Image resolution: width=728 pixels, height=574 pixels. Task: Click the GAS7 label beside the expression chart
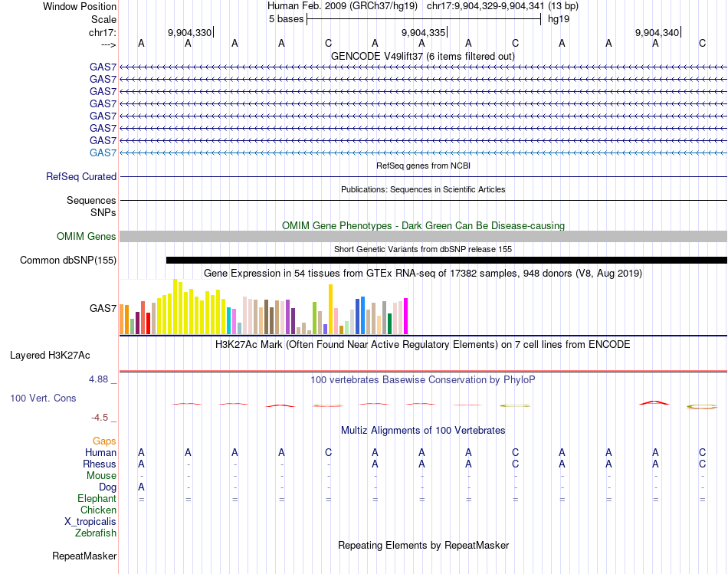(x=103, y=308)
